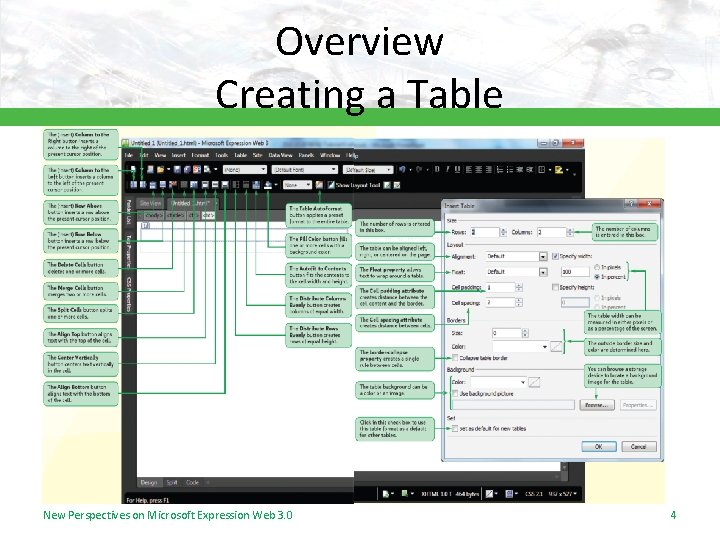Open the Alignment dropdown in Insert Table
Viewport: 720px width, 540px height.
coord(516,256)
